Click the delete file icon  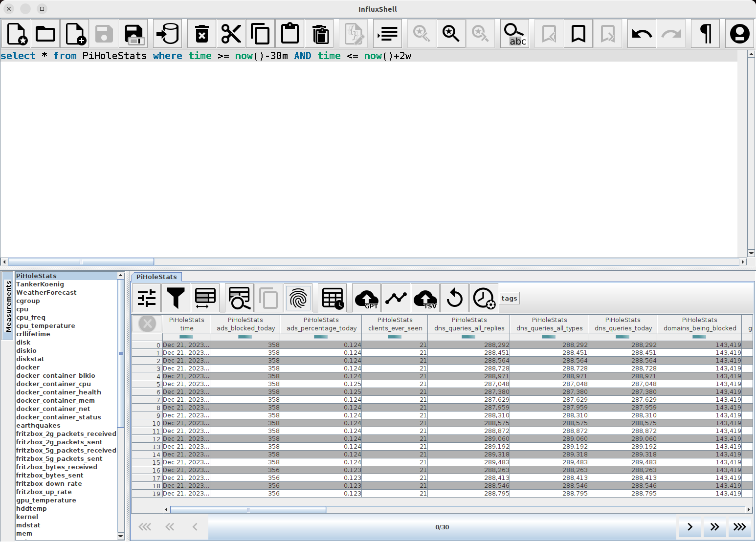[202, 34]
